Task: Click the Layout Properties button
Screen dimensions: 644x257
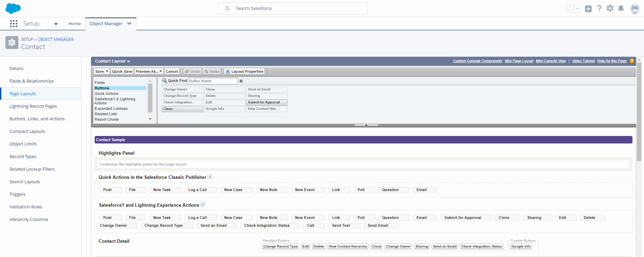Action: click(x=244, y=71)
